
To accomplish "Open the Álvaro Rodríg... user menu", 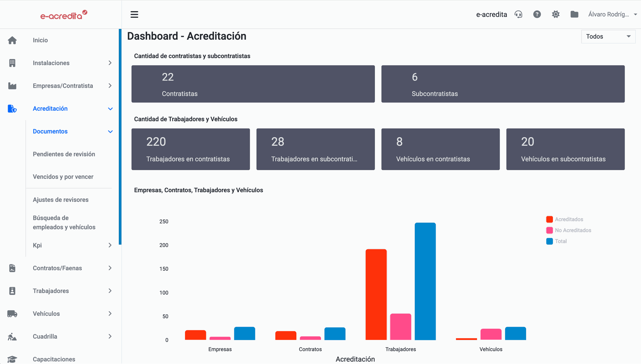I will pyautogui.click(x=612, y=14).
